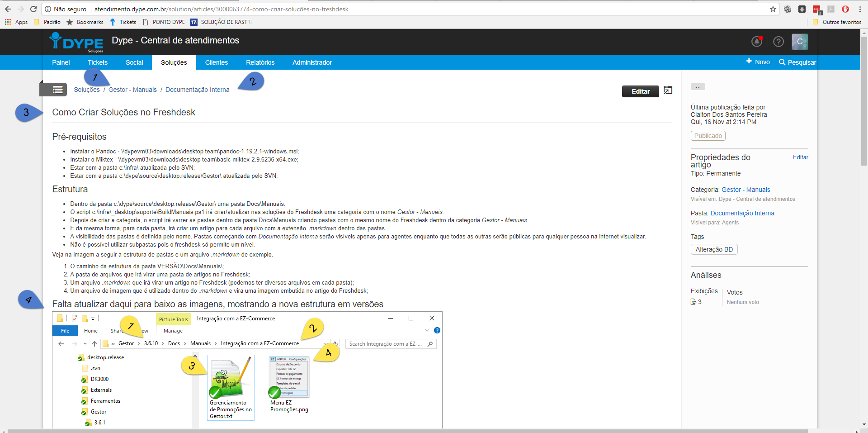Click the Pesquisar search button

797,62
